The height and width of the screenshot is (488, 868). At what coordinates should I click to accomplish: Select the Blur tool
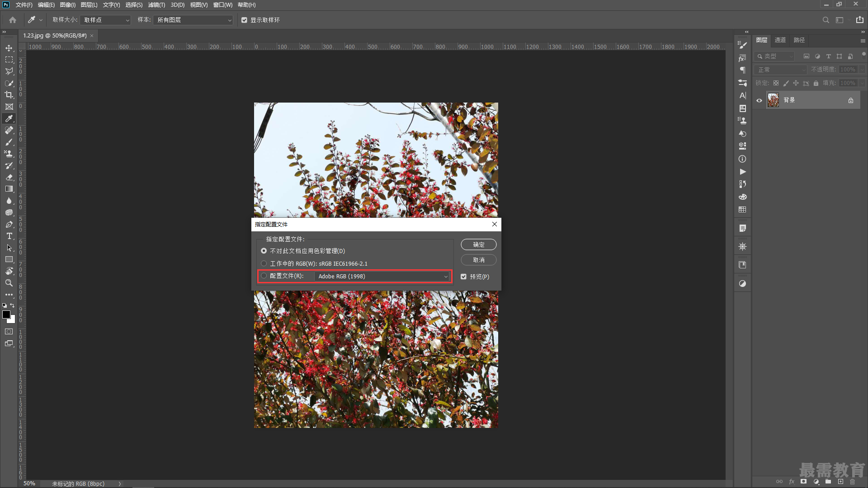coord(9,201)
